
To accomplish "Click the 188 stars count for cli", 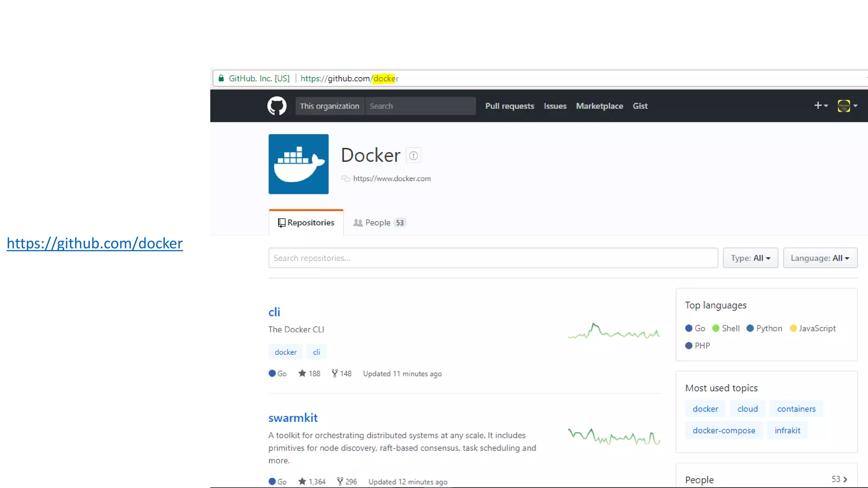I will (x=314, y=374).
